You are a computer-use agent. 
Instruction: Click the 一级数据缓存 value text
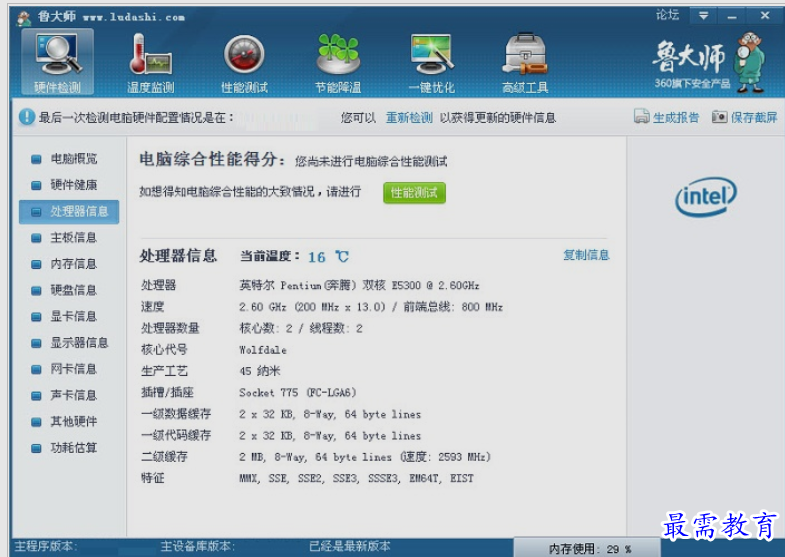330,414
